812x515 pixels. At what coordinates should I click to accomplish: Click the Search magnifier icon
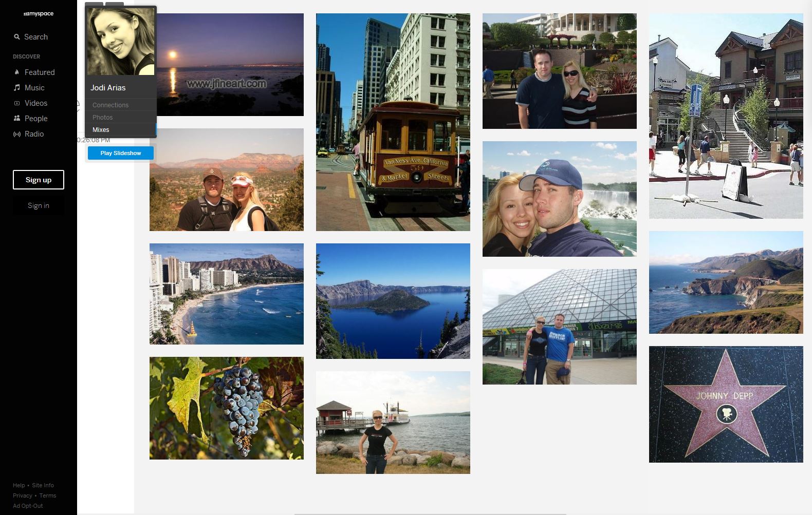point(17,37)
